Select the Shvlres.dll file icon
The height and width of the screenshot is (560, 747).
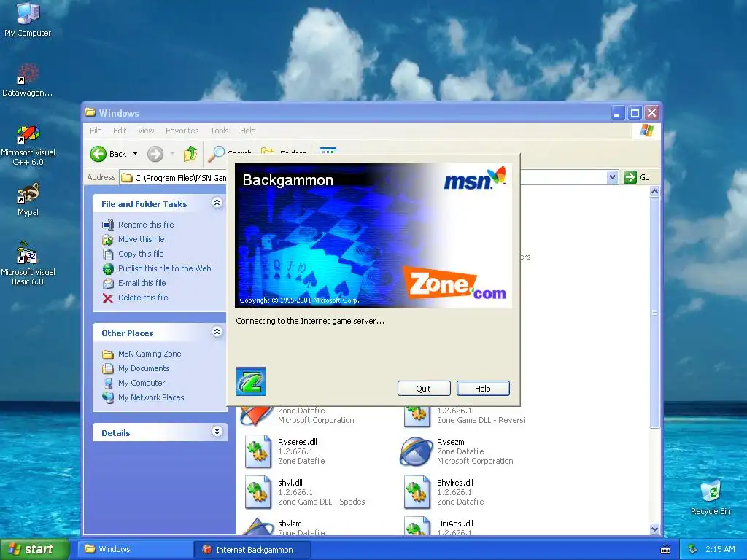point(417,492)
